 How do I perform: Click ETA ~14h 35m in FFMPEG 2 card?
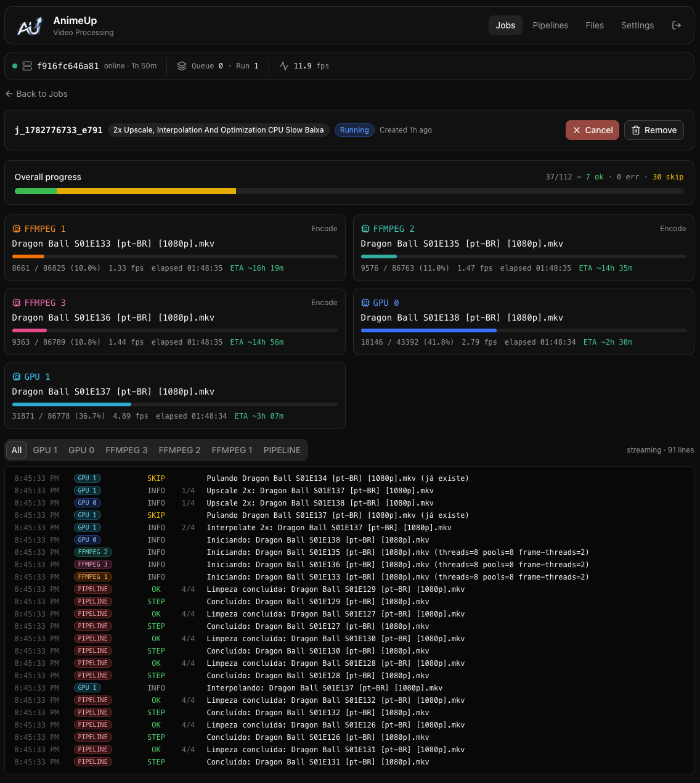coord(606,268)
